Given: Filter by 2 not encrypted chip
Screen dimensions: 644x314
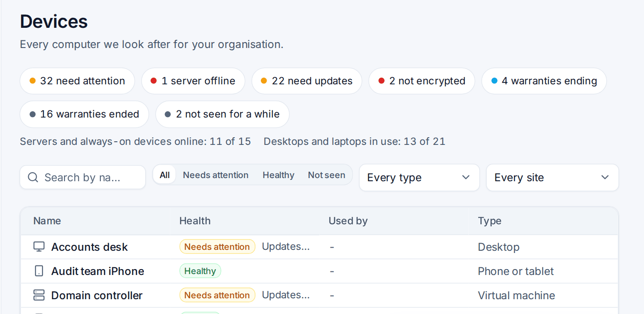Looking at the screenshot, I should coord(422,81).
